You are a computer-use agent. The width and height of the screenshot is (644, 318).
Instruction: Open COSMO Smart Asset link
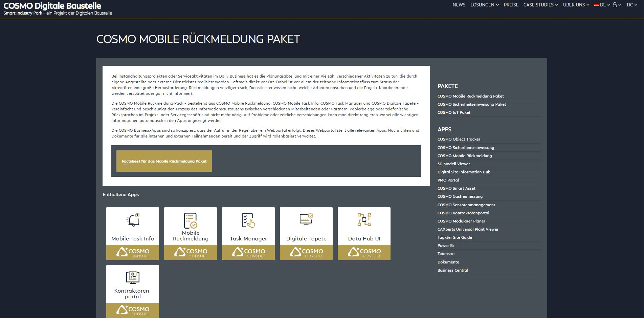456,188
